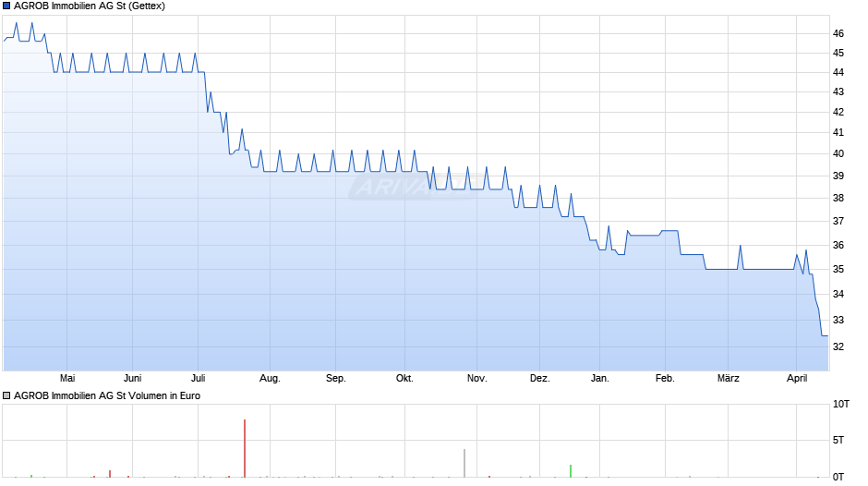Click the volume axis label 10T
868x486 pixels.
point(841,404)
